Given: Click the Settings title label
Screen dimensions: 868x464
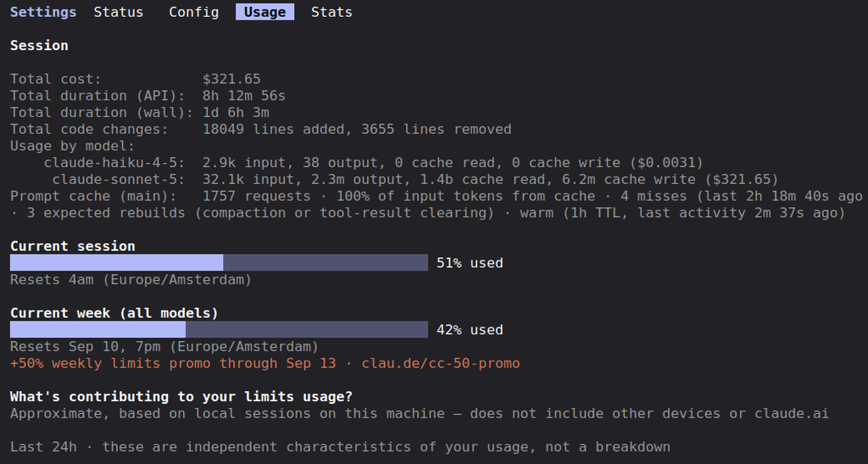Looking at the screenshot, I should [x=43, y=12].
